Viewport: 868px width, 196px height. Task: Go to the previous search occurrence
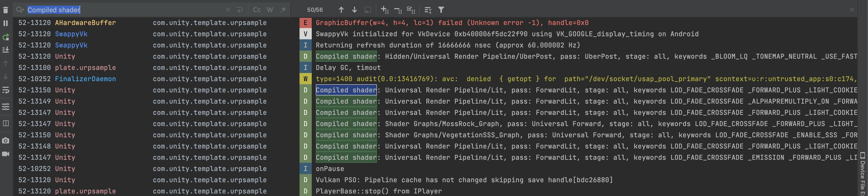click(341, 10)
